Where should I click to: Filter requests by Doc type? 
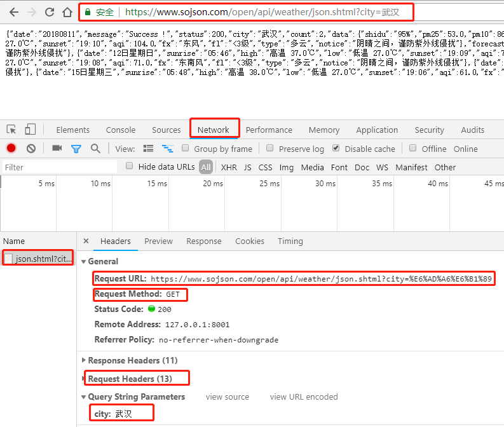point(362,167)
